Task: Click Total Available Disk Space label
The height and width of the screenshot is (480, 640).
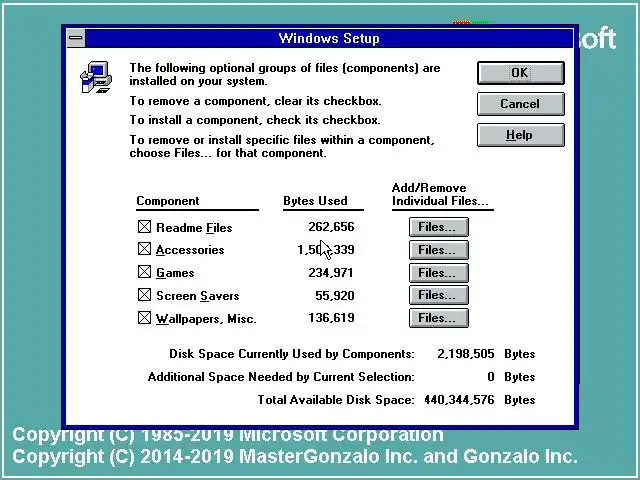Action: pos(336,400)
